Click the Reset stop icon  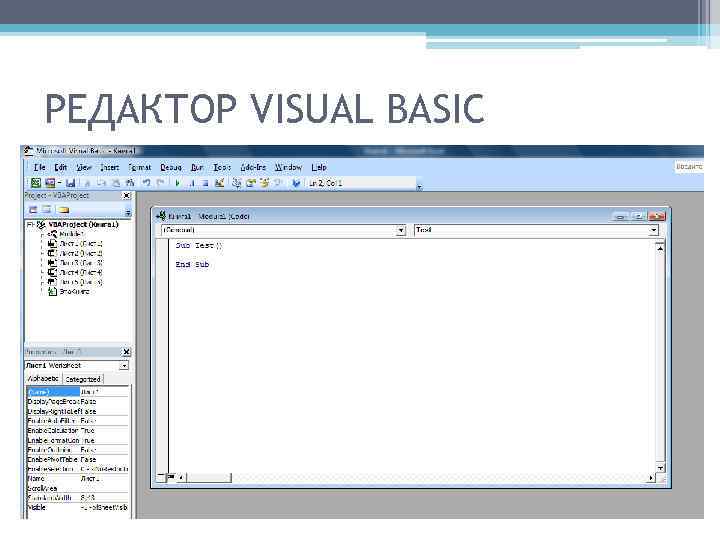205,183
